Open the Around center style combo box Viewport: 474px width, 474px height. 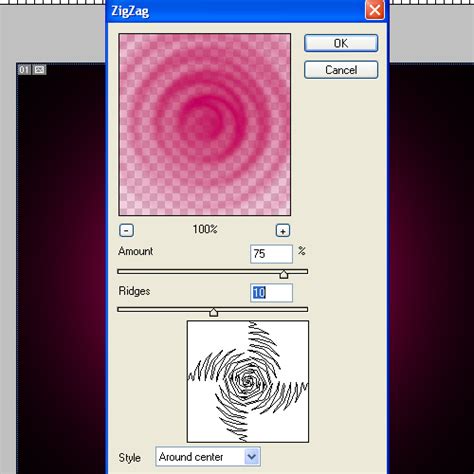[x=208, y=457]
